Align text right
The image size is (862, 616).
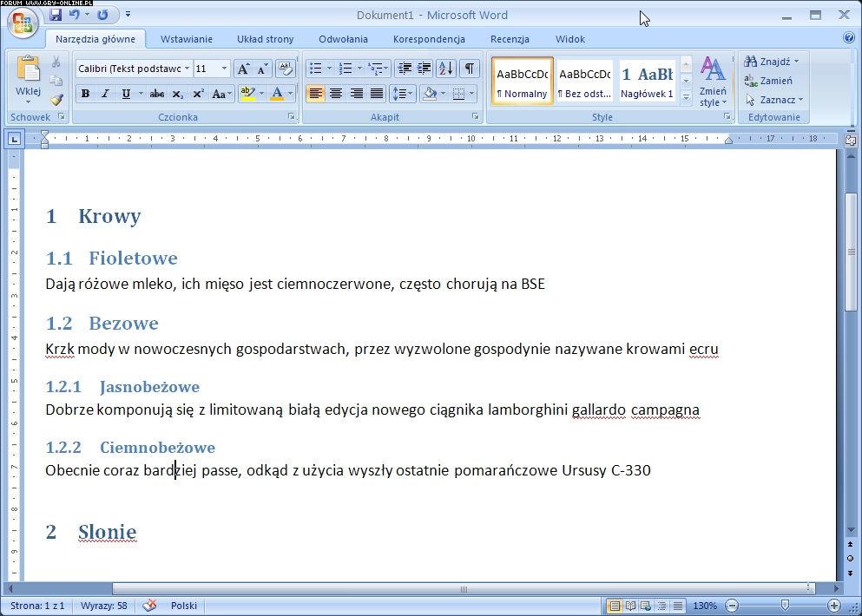tap(356, 94)
